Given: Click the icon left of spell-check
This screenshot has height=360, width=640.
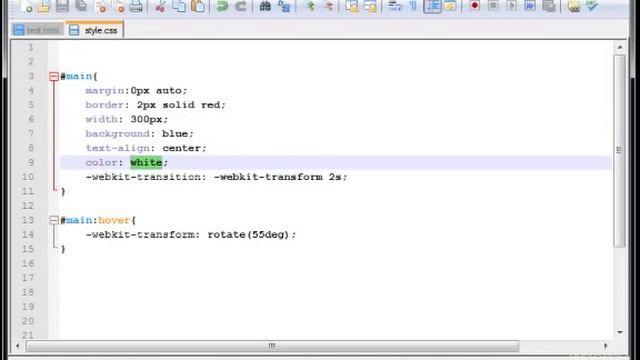Looking at the screenshot, I should [573, 6].
